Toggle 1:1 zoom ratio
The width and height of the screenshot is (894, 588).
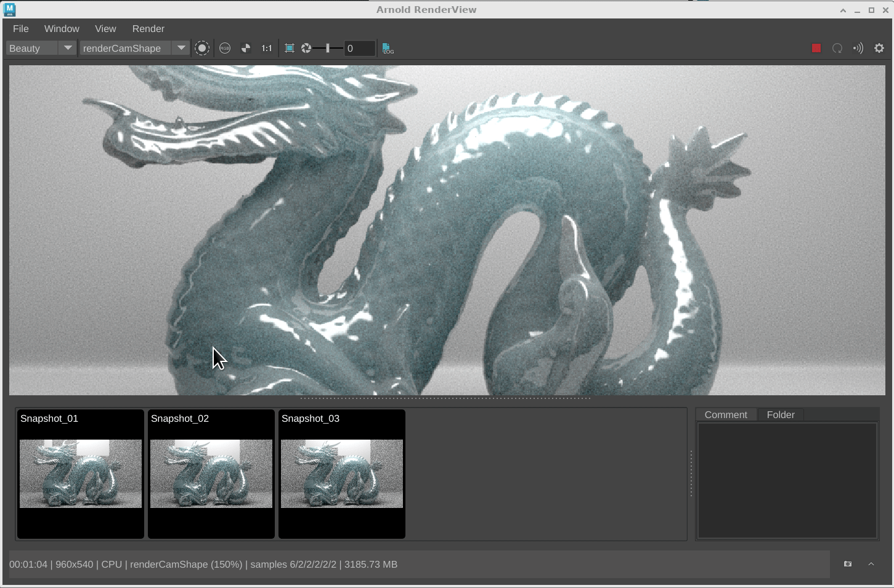[x=266, y=48]
